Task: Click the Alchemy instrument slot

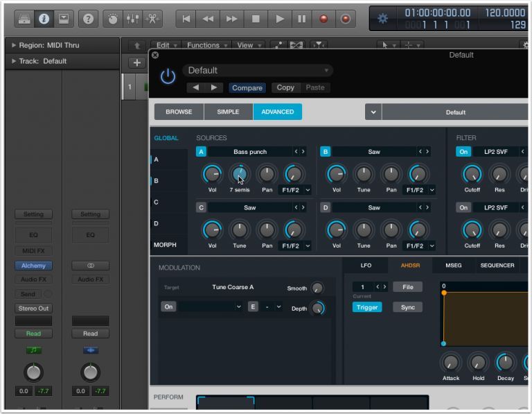Action: (33, 266)
